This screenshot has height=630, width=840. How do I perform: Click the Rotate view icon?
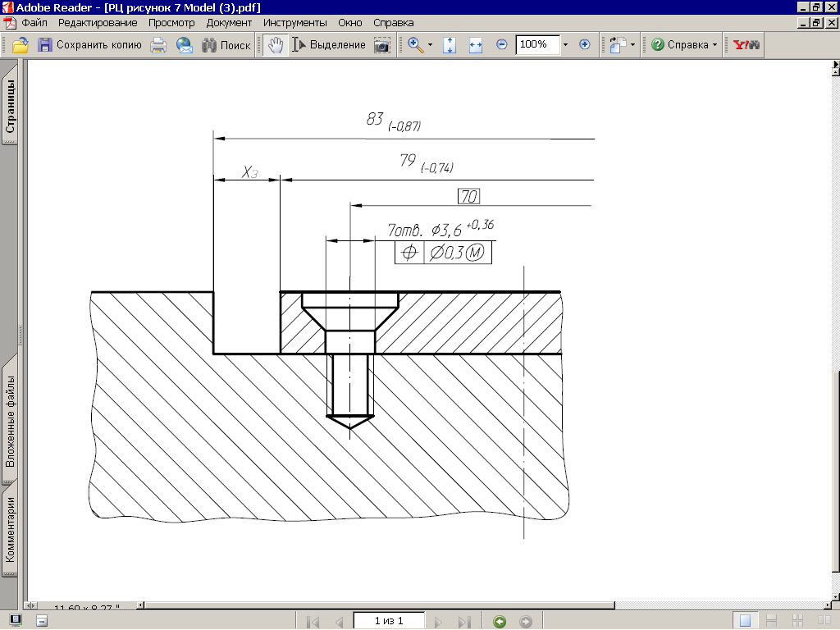tap(618, 45)
